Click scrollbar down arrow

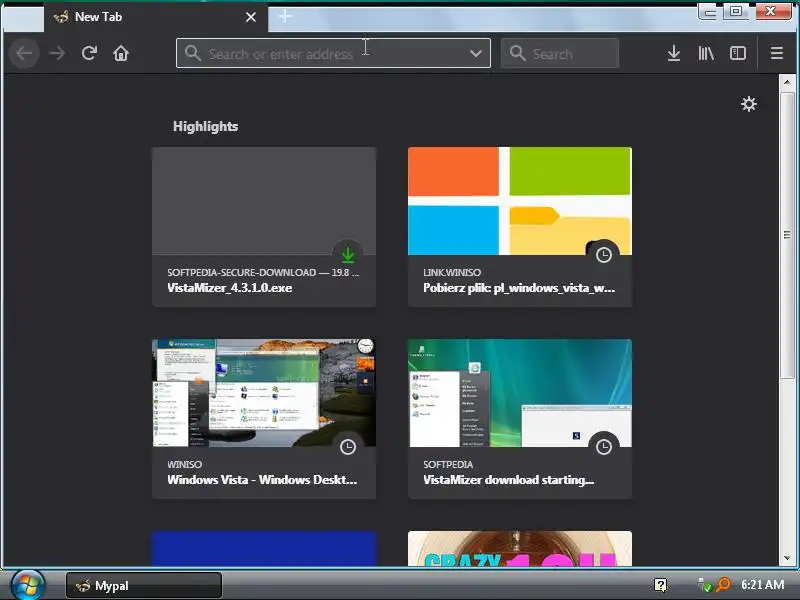(786, 558)
